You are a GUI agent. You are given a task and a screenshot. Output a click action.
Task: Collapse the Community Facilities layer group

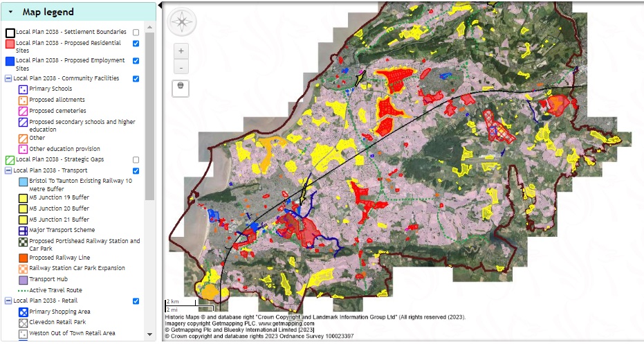8,79
